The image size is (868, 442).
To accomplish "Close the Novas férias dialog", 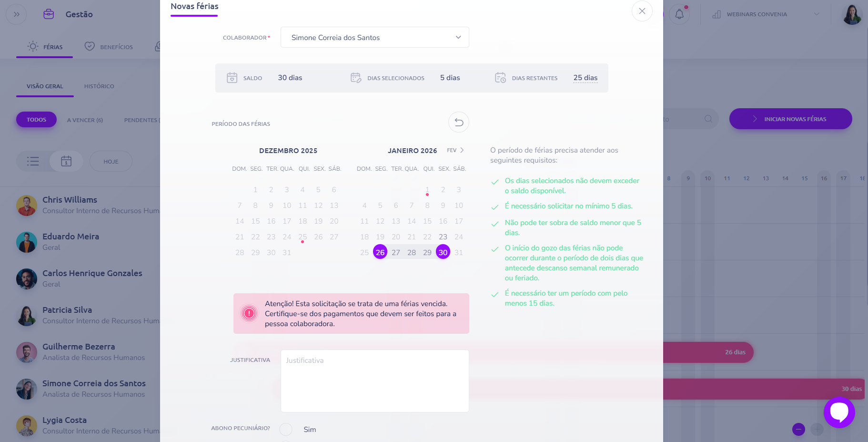I will (642, 11).
